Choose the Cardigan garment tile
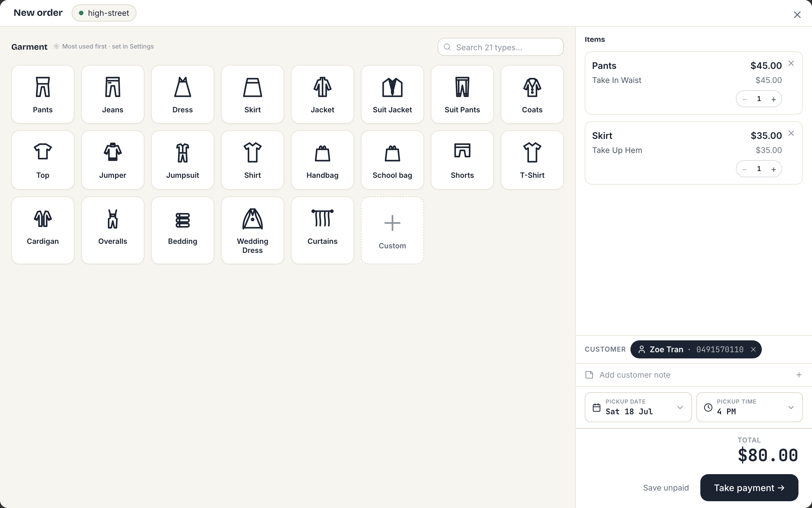Screen dimensions: 812x508 [43, 230]
